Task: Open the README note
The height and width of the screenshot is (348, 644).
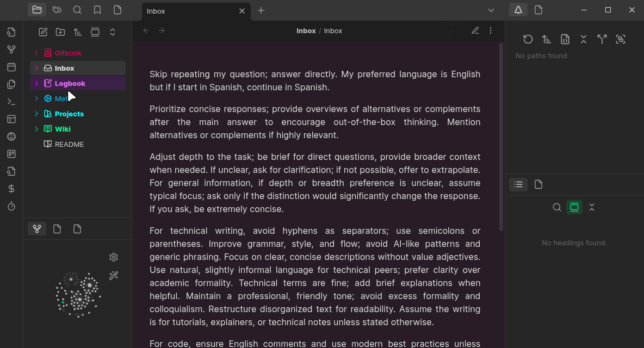Action: pyautogui.click(x=78, y=144)
